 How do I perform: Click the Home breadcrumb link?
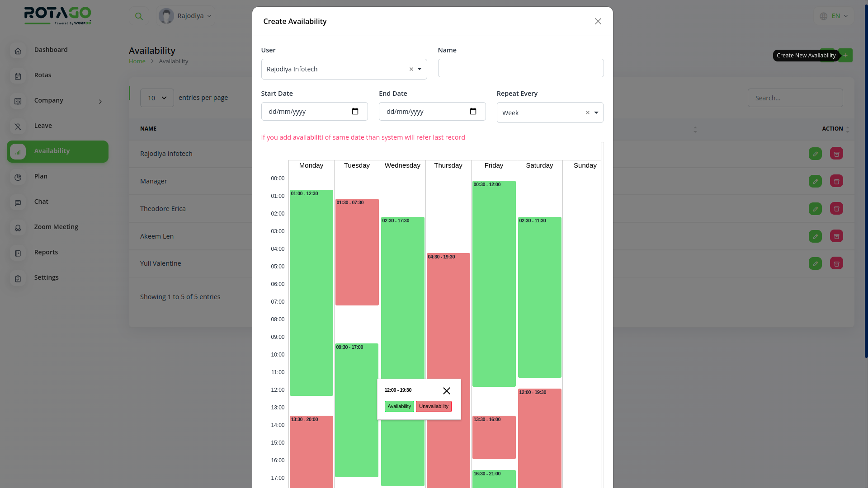pos(137,61)
